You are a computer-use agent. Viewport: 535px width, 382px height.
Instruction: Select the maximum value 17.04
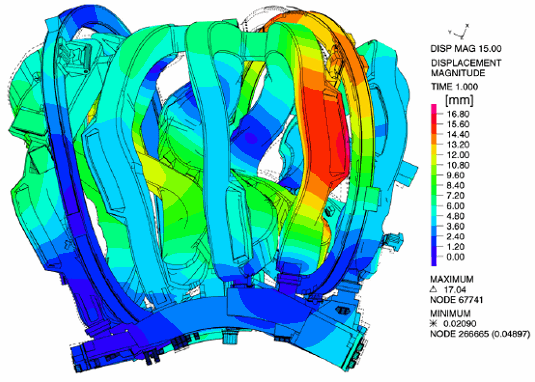click(x=455, y=290)
